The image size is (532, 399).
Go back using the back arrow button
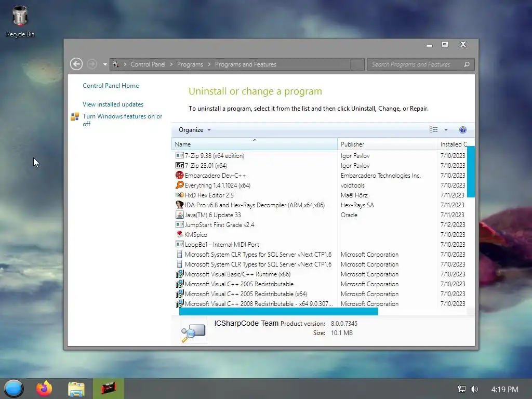tap(76, 64)
